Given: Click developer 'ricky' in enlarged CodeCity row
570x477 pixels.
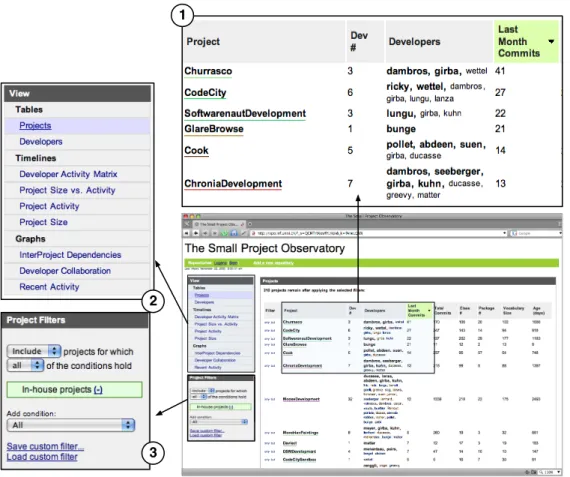Looking at the screenshot, I should point(398,87).
